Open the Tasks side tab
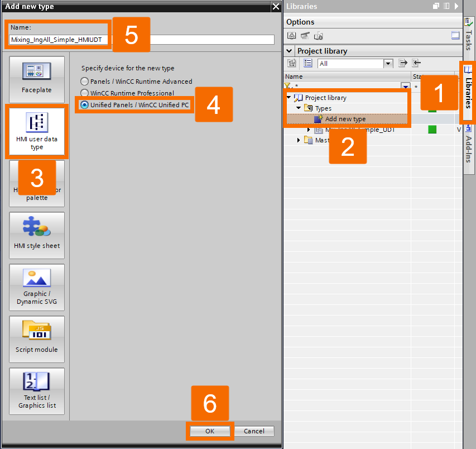The width and height of the screenshot is (476, 449). tap(468, 36)
